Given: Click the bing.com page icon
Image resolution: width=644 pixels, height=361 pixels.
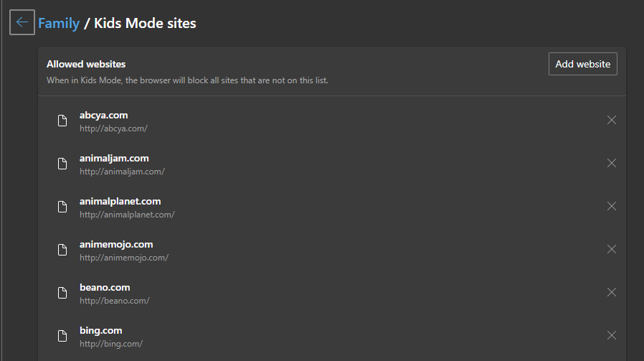Looking at the screenshot, I should click(x=62, y=336).
